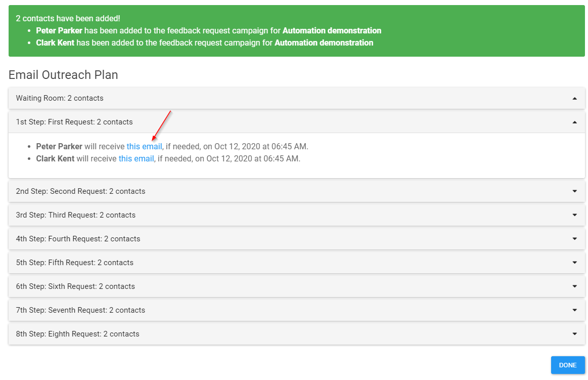Expand Seventh Request using its arrow icon

[574, 310]
